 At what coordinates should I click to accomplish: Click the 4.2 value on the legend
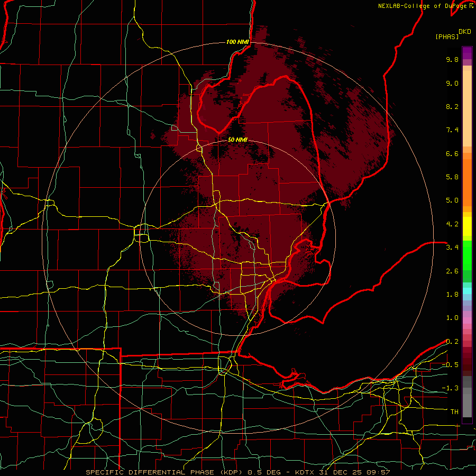pos(452,224)
